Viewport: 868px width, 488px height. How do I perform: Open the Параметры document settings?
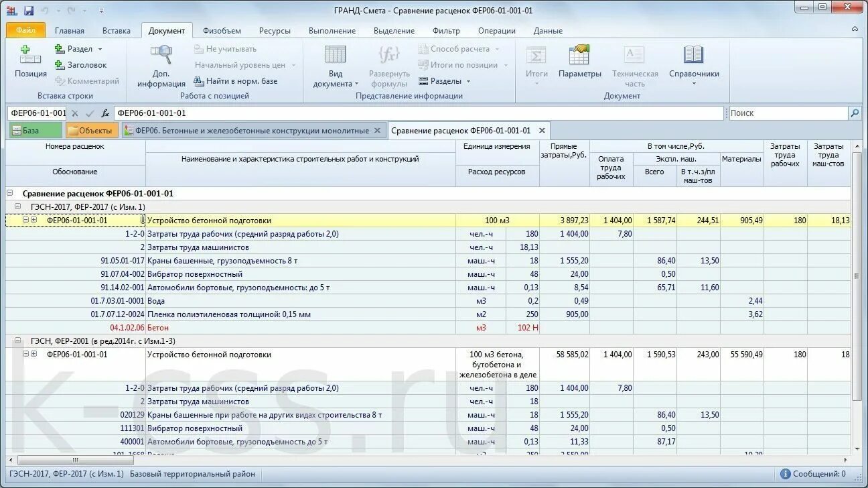pyautogui.click(x=579, y=62)
